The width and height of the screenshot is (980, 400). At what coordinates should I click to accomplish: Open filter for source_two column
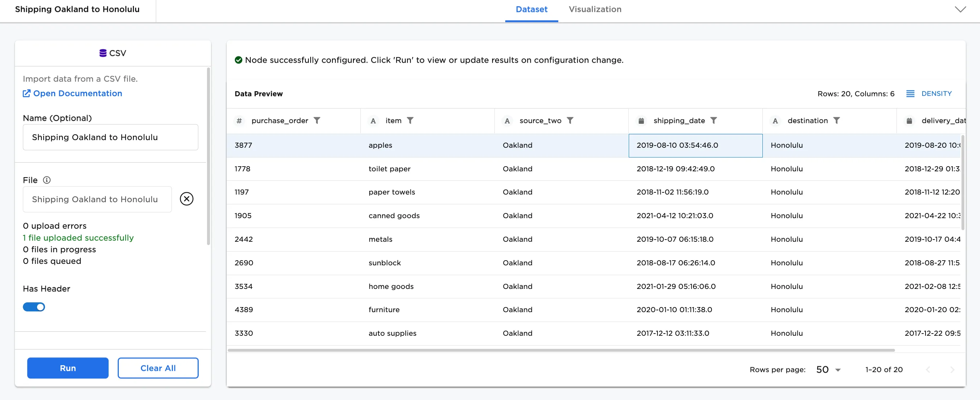click(570, 121)
